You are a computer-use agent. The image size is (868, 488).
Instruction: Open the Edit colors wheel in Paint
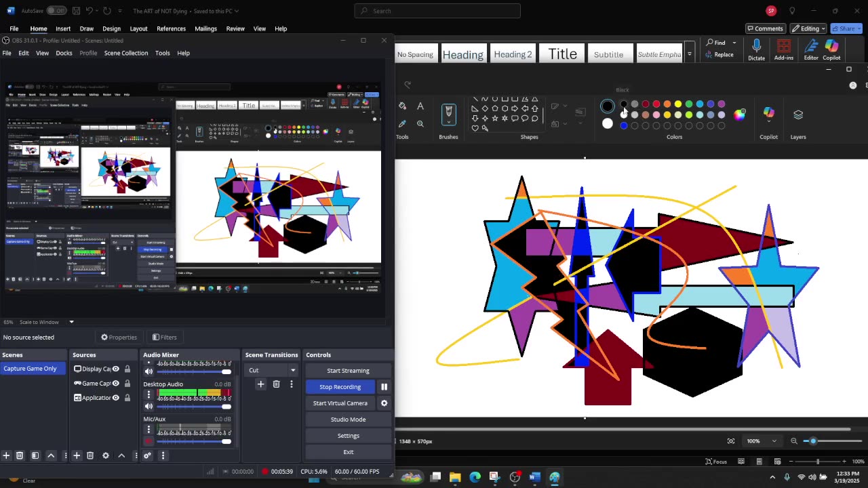[x=740, y=114]
